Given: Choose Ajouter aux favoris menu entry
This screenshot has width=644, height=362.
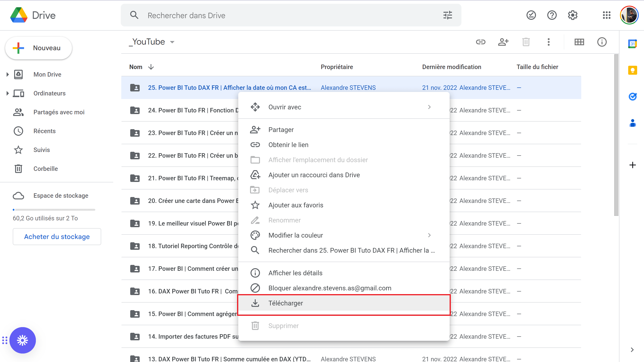Looking at the screenshot, I should pos(296,205).
